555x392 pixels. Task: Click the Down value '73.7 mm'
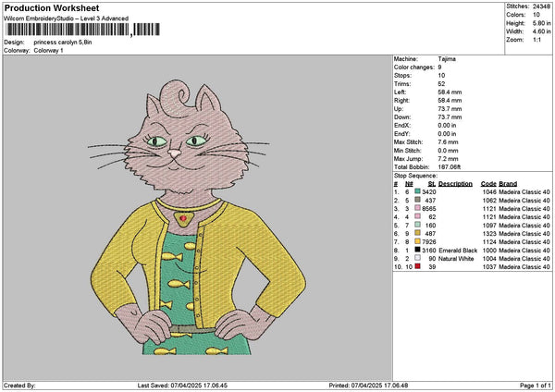[x=450, y=117]
